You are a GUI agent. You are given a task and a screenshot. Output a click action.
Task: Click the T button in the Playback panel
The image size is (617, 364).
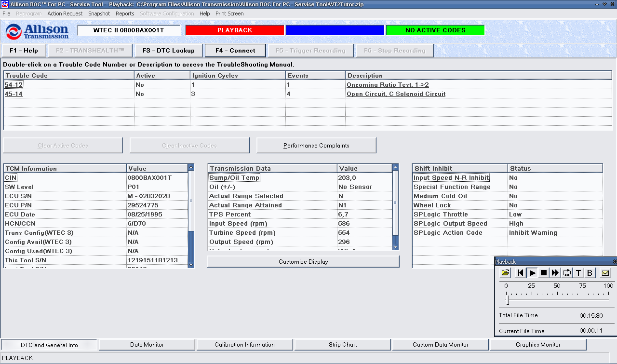click(x=578, y=273)
